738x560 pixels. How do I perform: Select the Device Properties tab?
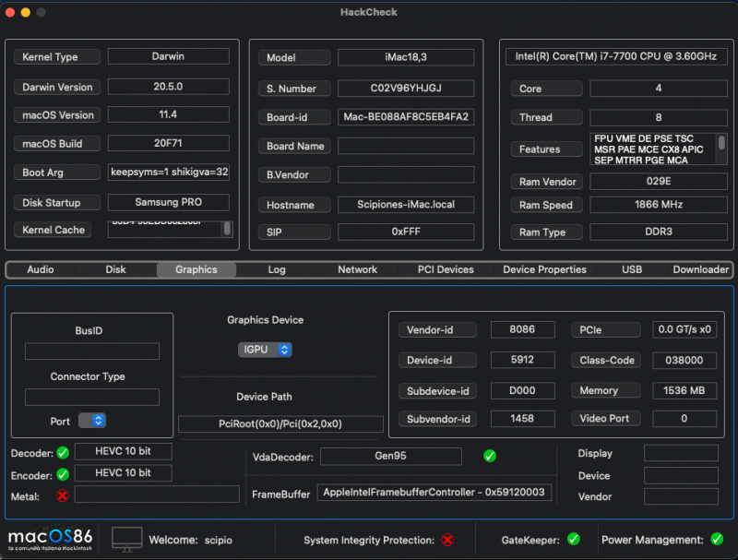[x=544, y=269]
